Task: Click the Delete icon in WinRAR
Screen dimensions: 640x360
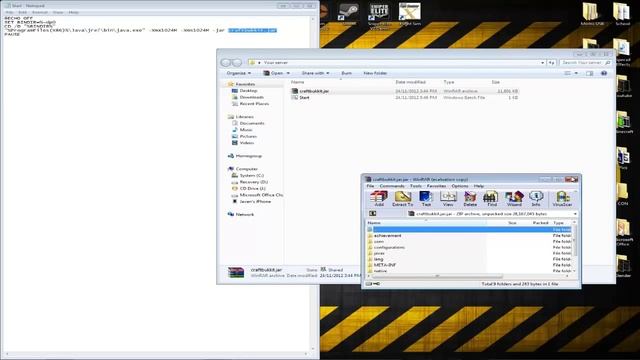Action: (470, 198)
